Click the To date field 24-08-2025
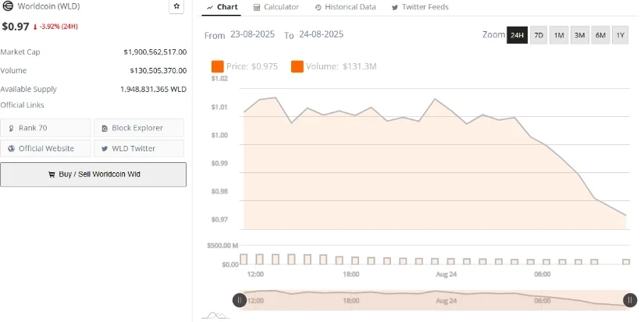The height and width of the screenshot is (322, 644). tap(321, 34)
